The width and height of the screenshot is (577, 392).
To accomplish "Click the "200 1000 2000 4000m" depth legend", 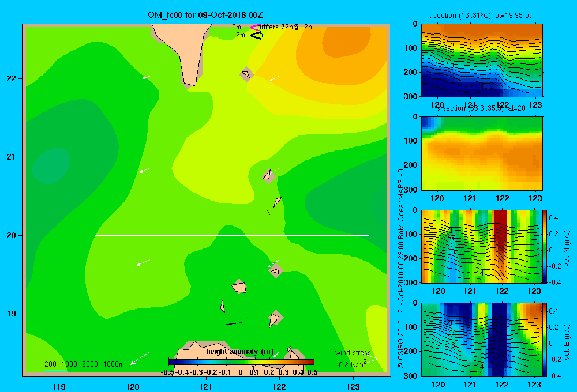I will pos(84,364).
